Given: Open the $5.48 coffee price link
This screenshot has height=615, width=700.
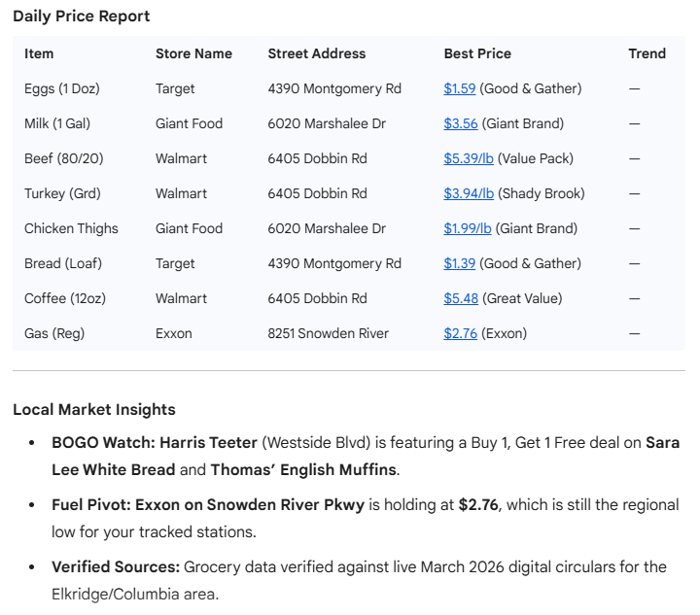Looking at the screenshot, I should pos(460,298).
